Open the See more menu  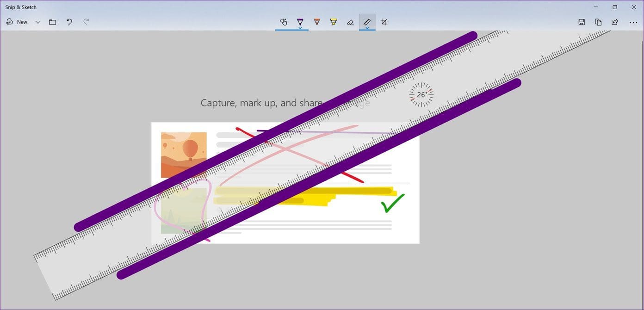click(x=633, y=22)
